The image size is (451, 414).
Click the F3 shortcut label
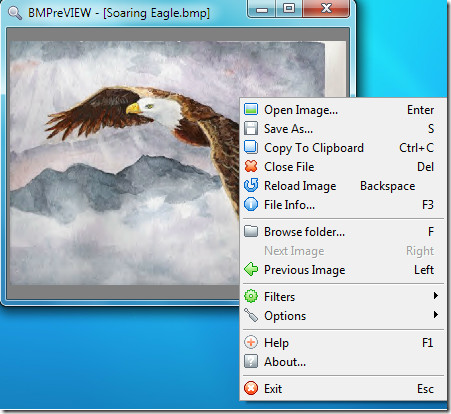[428, 205]
